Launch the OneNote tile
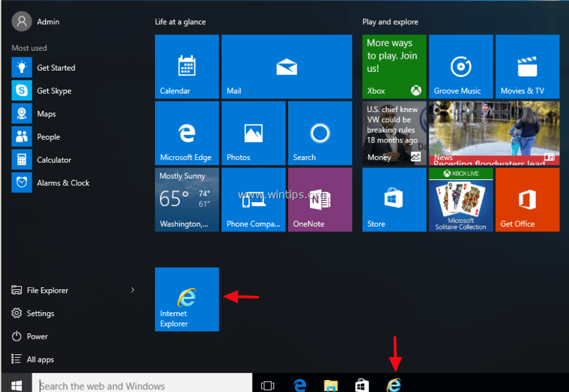This screenshot has width=569, height=392. [320, 200]
